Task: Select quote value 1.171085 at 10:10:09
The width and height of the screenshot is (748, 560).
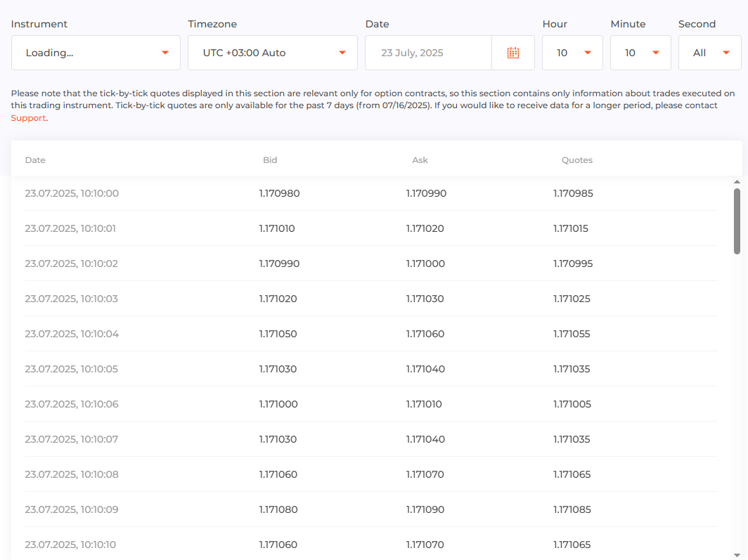Action: tap(572, 509)
